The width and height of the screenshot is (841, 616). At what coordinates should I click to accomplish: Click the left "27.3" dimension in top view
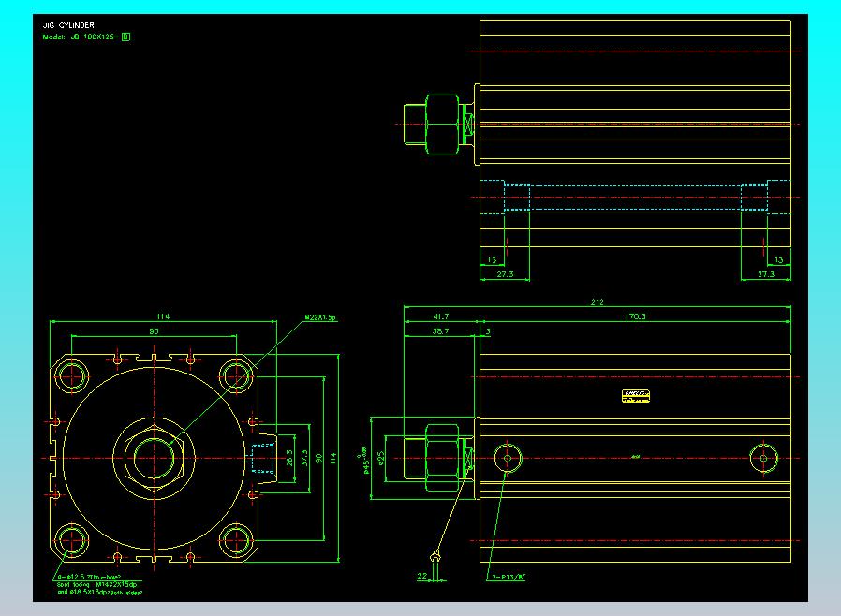coord(505,274)
